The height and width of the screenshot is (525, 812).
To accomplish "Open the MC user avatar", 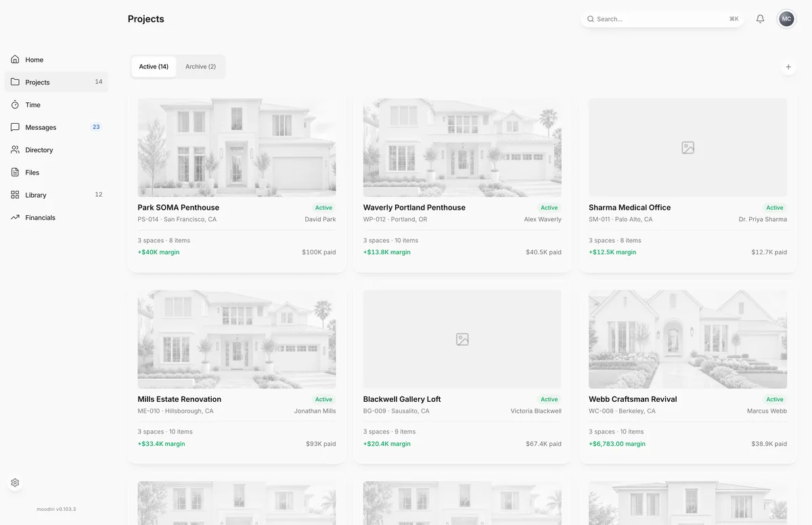I will pyautogui.click(x=786, y=19).
